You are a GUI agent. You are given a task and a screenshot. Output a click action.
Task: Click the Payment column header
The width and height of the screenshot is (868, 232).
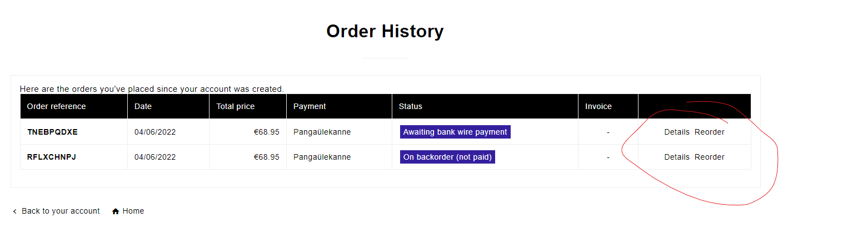pos(310,106)
